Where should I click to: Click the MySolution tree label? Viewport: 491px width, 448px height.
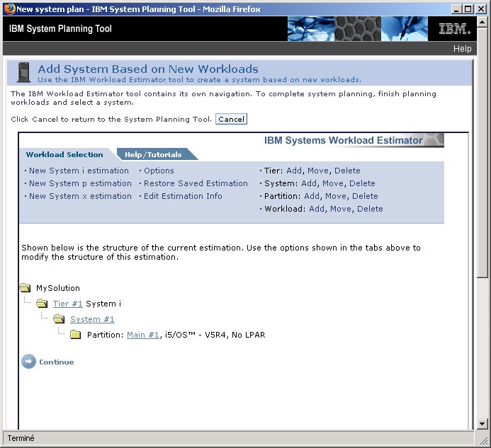(58, 288)
